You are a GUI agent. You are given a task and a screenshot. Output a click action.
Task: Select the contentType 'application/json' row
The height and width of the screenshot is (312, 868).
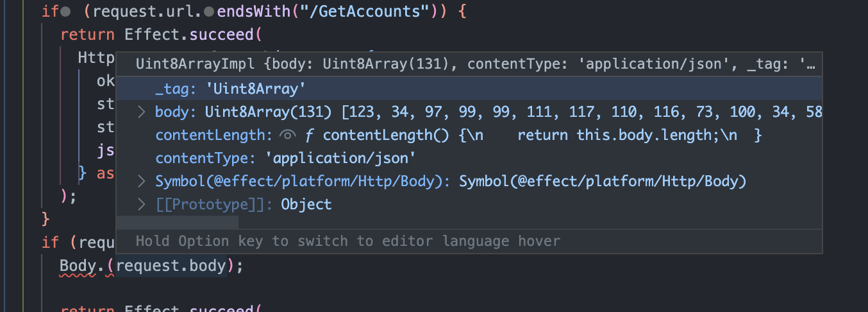[469, 158]
